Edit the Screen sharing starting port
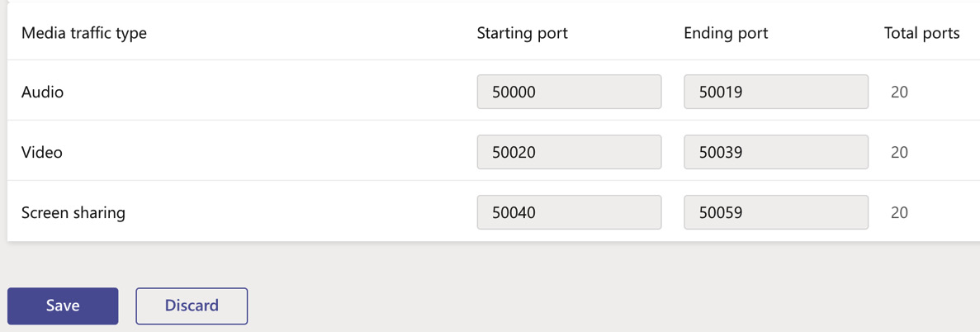Image resolution: width=980 pixels, height=332 pixels. 569,212
